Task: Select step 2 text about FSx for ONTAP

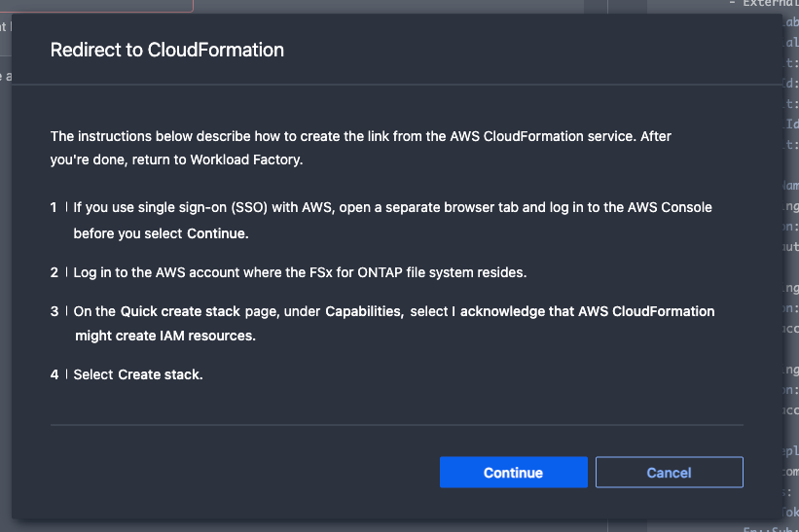Action: 300,272
